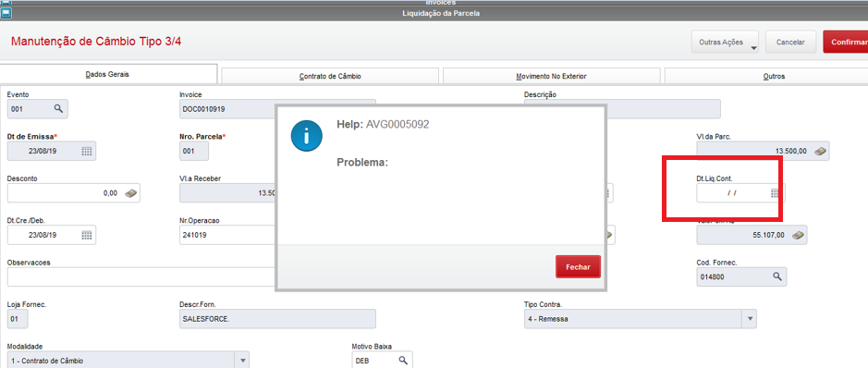Viewport: 868px width, 368px height.
Task: Open calculator icon in Desconto field
Action: pos(130,193)
